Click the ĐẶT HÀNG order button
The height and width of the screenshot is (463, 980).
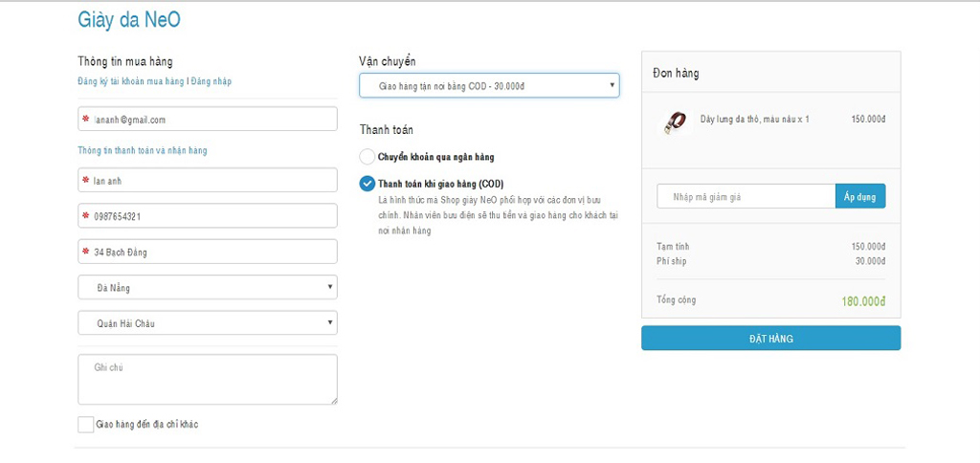[770, 338]
